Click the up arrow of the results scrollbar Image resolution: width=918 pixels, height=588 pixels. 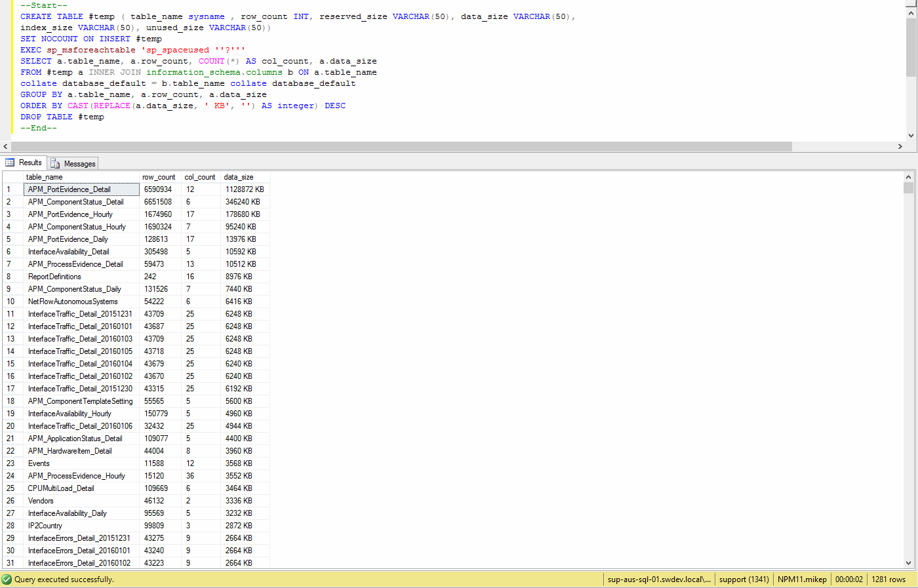pyautogui.click(x=909, y=176)
